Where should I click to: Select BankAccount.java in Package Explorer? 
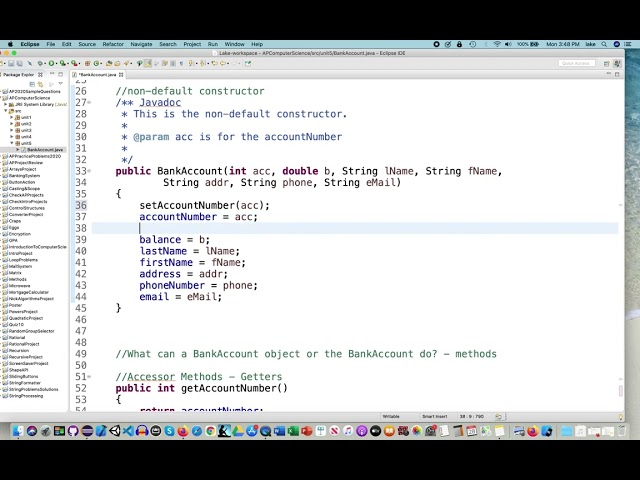pos(45,150)
